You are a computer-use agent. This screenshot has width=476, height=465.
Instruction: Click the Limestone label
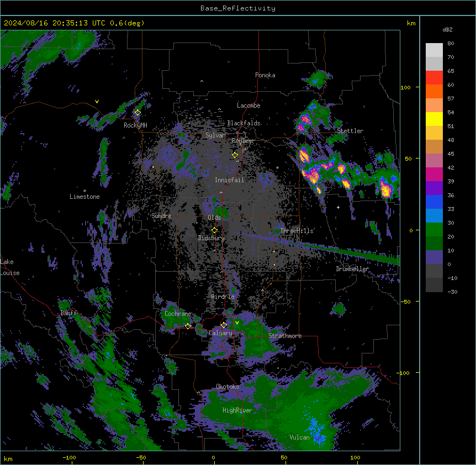pyautogui.click(x=84, y=197)
